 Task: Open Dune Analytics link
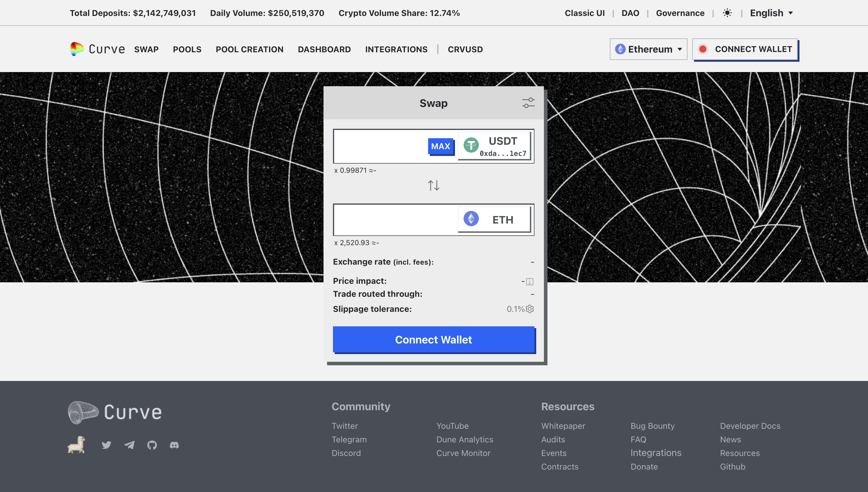click(464, 439)
